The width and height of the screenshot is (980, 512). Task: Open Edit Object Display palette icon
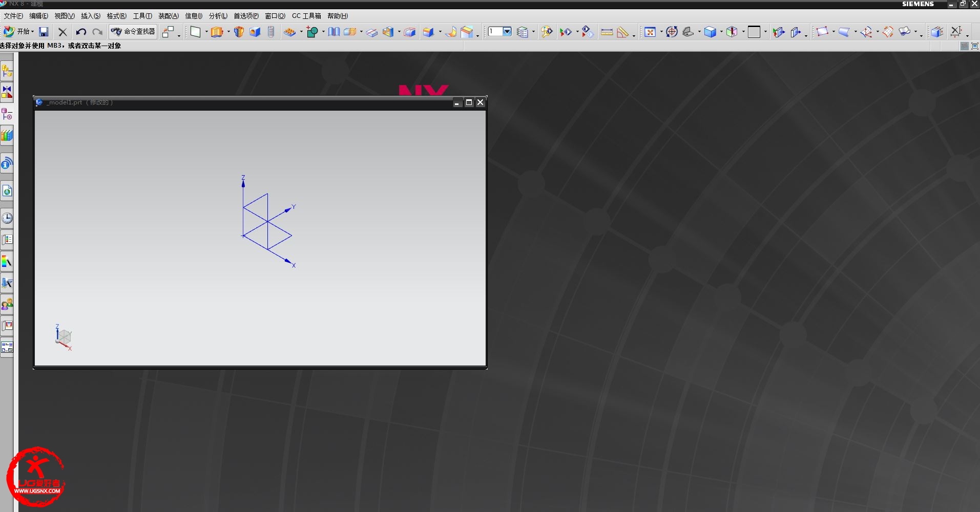point(547,32)
